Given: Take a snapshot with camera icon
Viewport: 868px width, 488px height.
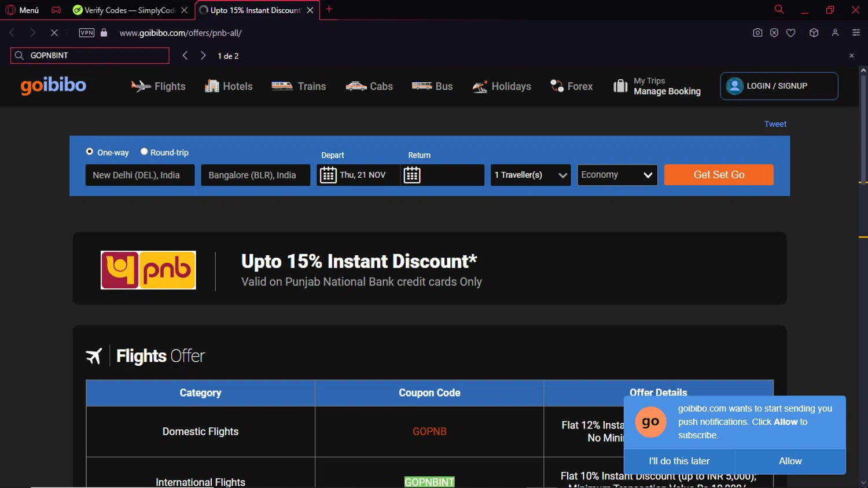Looking at the screenshot, I should coord(757,33).
